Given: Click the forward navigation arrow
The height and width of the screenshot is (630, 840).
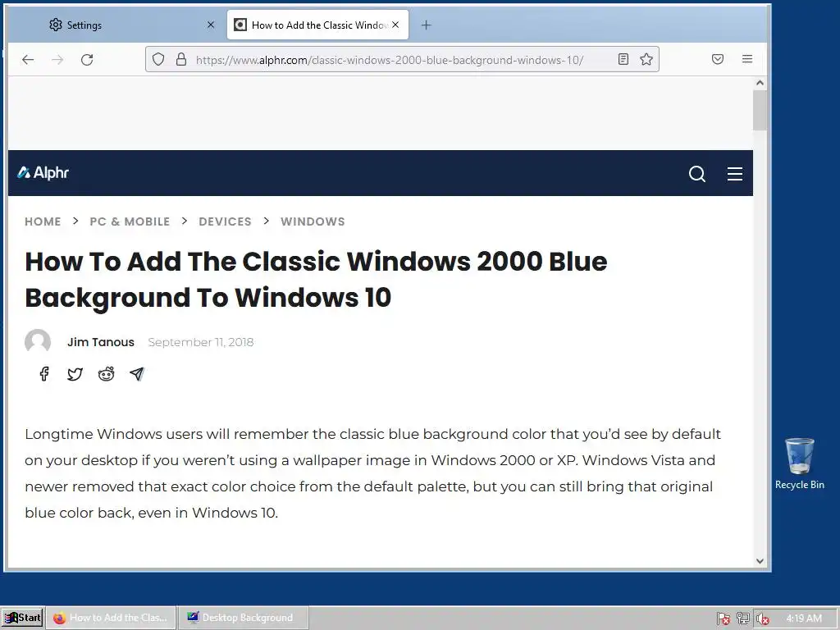Looking at the screenshot, I should (57, 59).
